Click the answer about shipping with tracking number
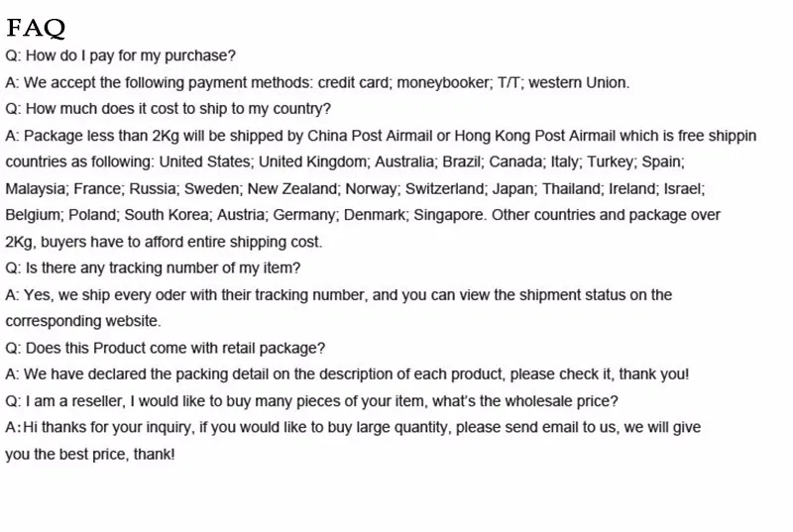 point(338,295)
